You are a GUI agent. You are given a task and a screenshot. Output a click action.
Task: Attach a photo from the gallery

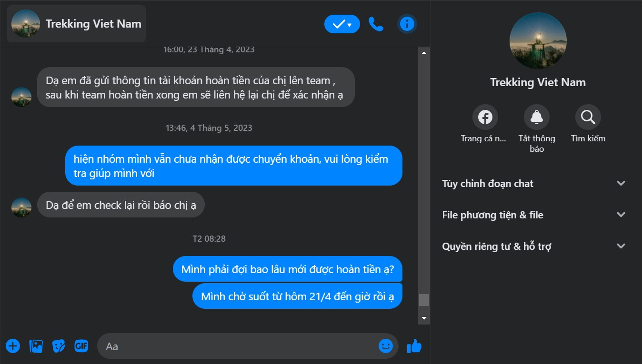[x=36, y=346]
